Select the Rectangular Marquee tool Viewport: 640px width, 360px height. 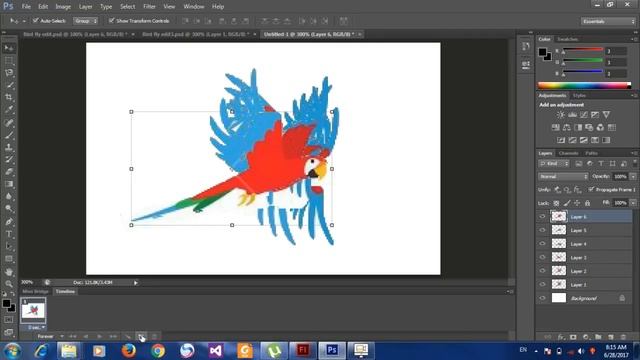[9, 60]
